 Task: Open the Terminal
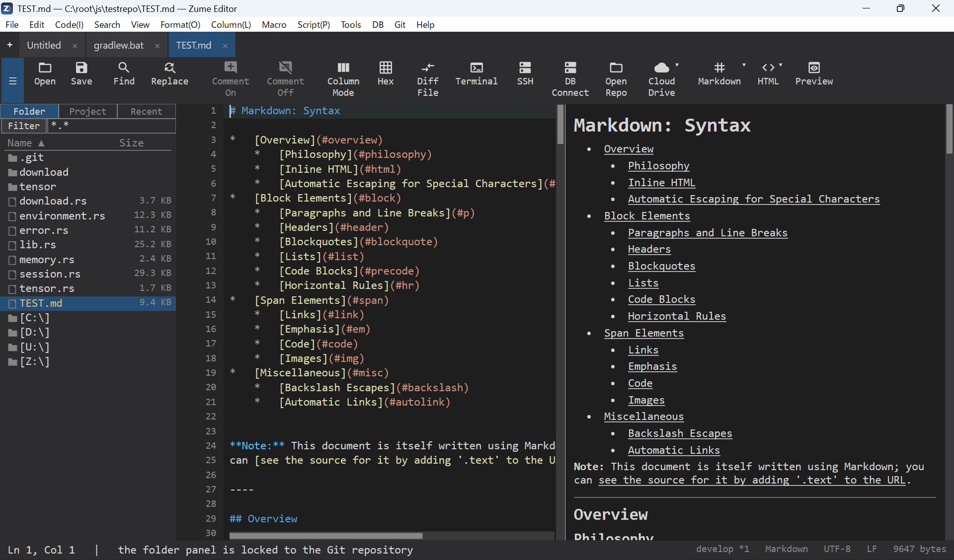pyautogui.click(x=477, y=73)
